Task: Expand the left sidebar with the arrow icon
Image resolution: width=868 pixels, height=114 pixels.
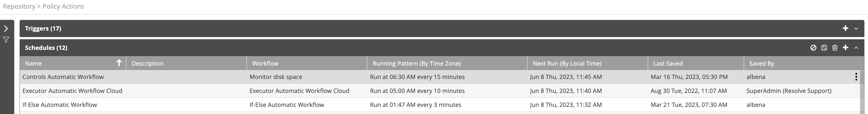Action: point(6,28)
